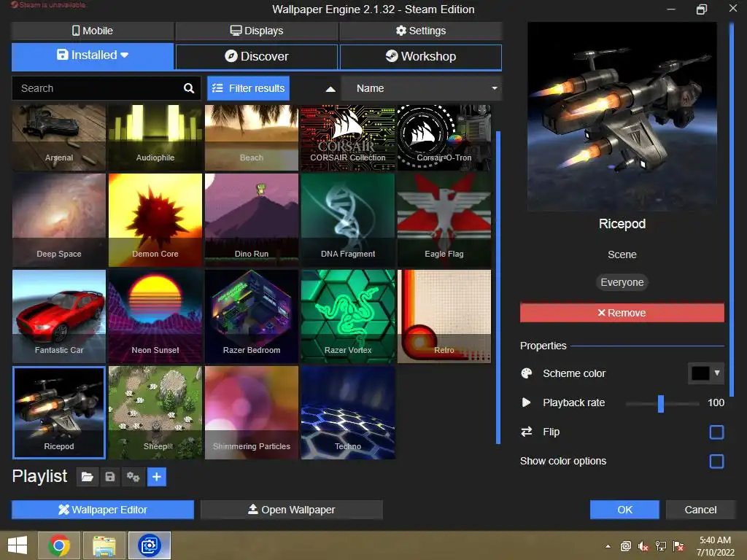
Task: Click the properties panel scrollbar
Action: pos(732,209)
